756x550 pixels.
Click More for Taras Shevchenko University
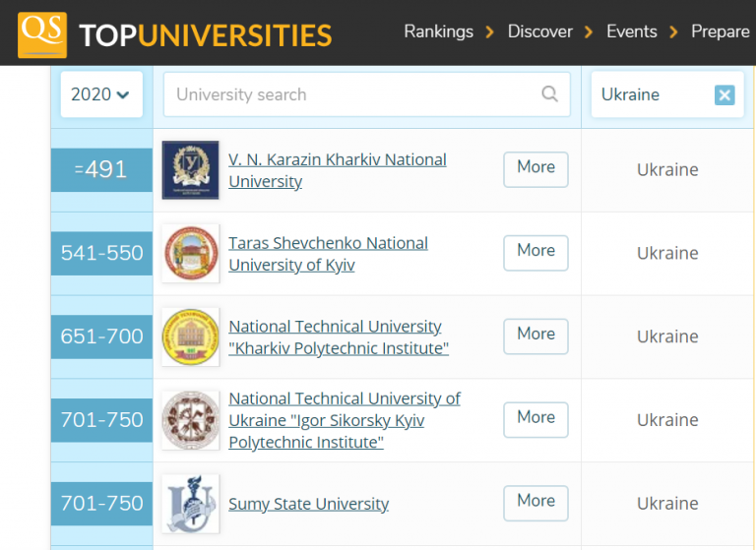point(535,253)
